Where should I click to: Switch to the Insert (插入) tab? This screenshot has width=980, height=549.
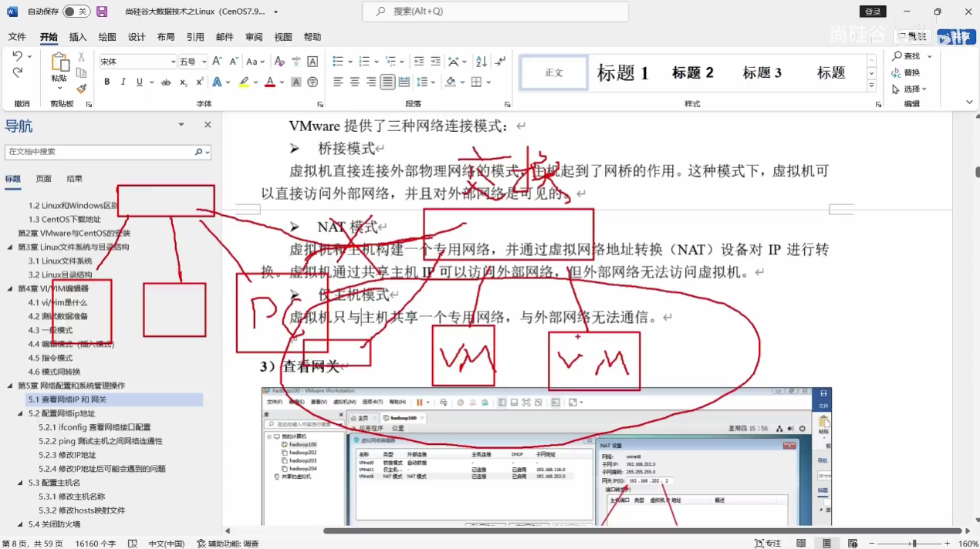(x=78, y=37)
